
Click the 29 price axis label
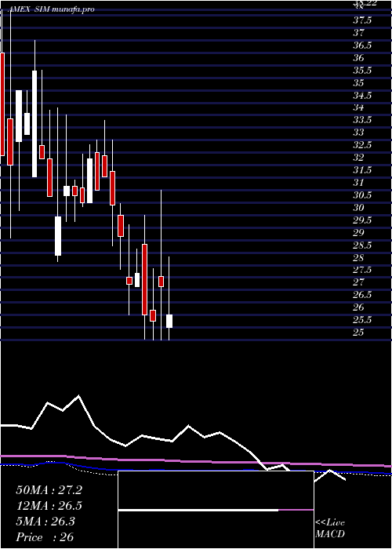click(x=359, y=233)
